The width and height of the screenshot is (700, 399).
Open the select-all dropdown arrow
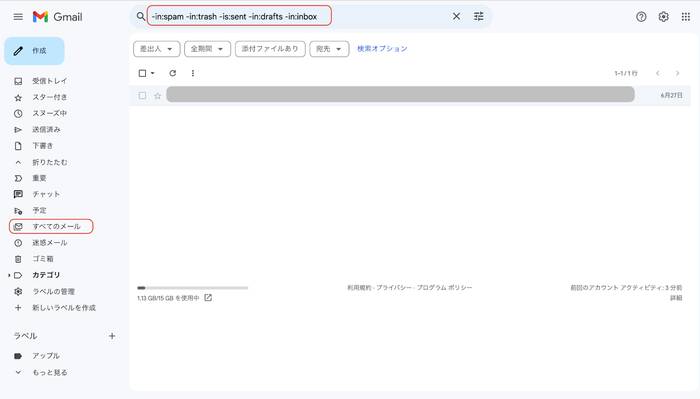click(153, 73)
